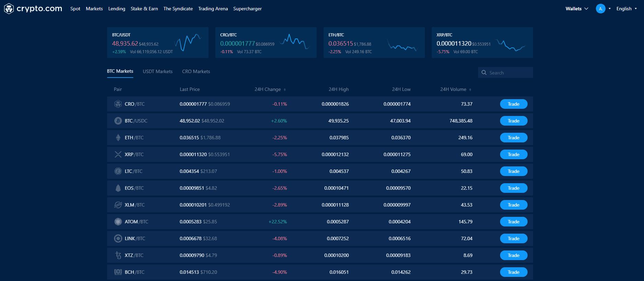Click the crypto.com lion logo icon
Viewport: 644px width, 281px height.
[9, 9]
